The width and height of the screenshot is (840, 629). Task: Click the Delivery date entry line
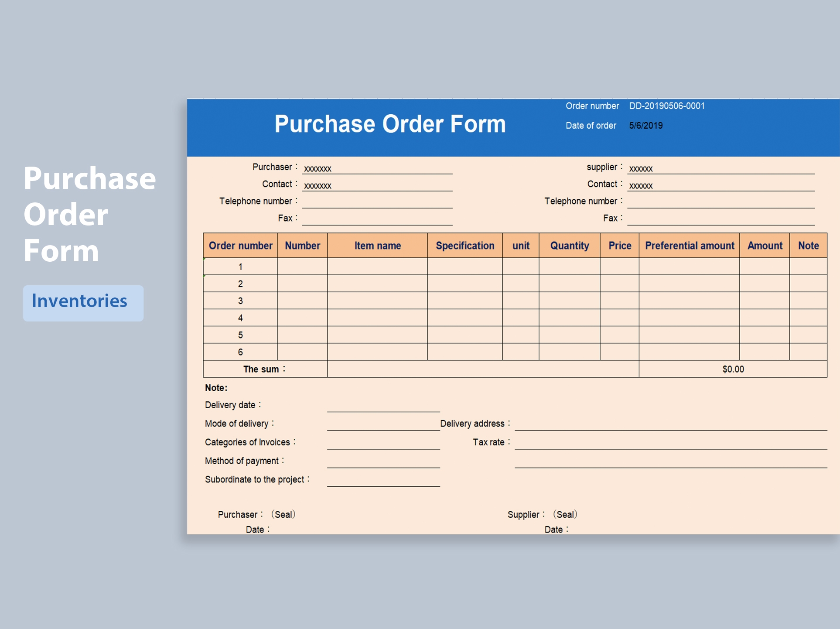(383, 410)
